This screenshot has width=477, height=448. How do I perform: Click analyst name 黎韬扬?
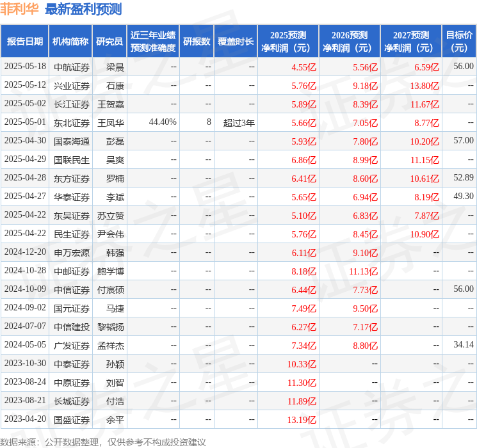tap(111, 327)
